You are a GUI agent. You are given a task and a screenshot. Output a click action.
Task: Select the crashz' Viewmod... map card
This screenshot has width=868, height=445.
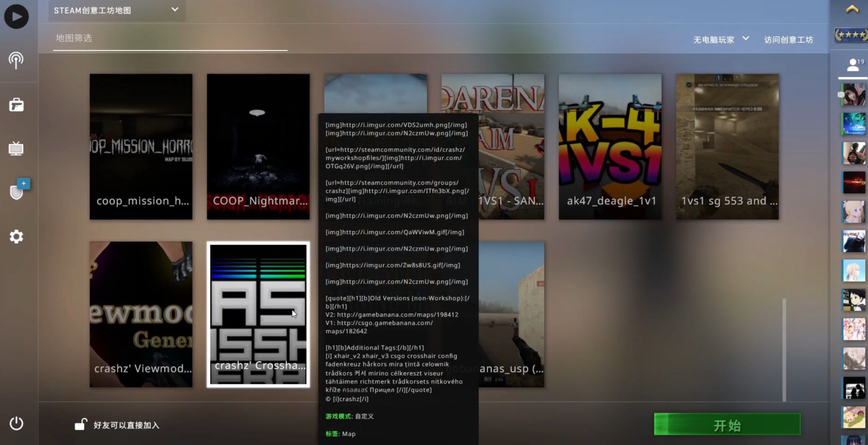(x=141, y=314)
